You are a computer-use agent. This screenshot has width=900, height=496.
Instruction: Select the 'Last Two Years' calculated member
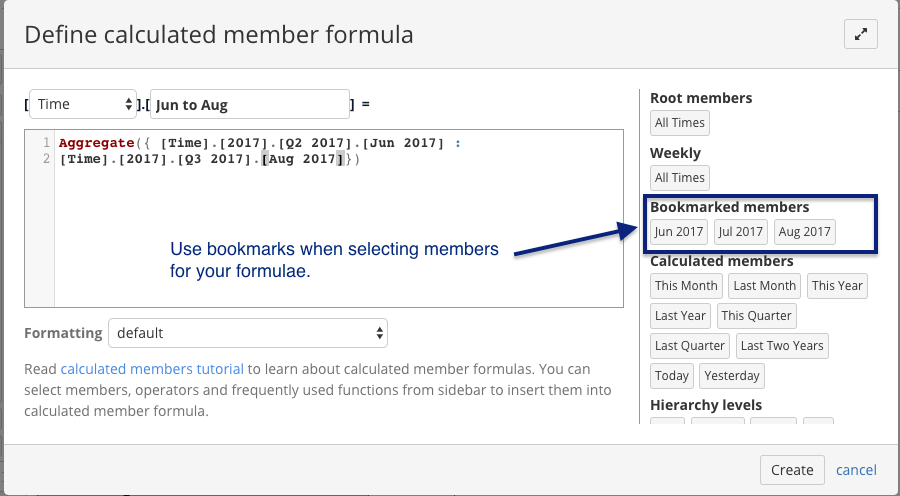pyautogui.click(x=782, y=346)
